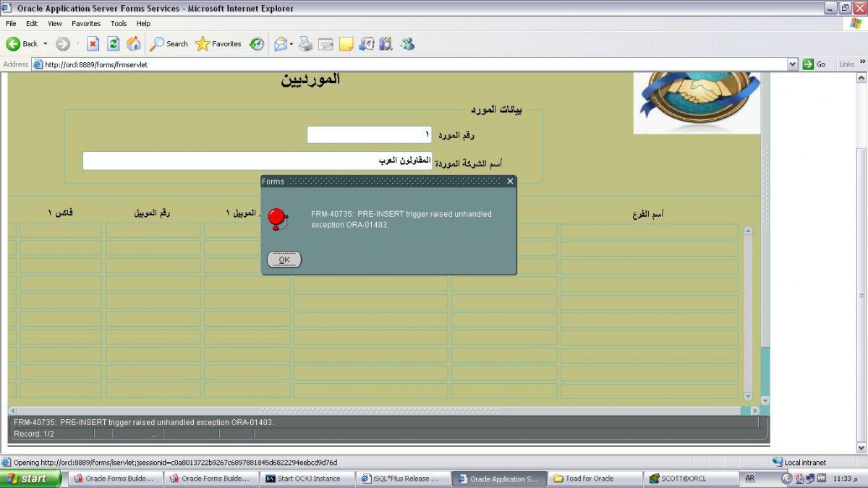Expand the Back button history dropdown
The image size is (868, 488).
(45, 44)
